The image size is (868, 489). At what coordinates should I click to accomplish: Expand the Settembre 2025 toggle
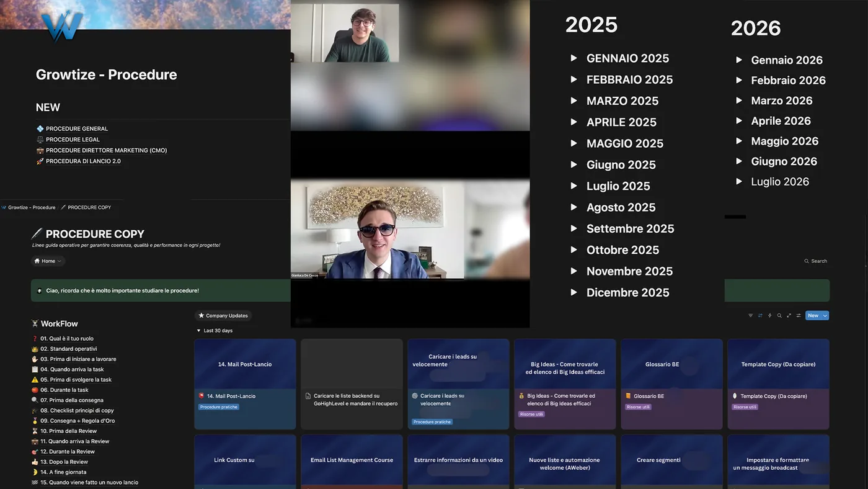[x=573, y=228]
